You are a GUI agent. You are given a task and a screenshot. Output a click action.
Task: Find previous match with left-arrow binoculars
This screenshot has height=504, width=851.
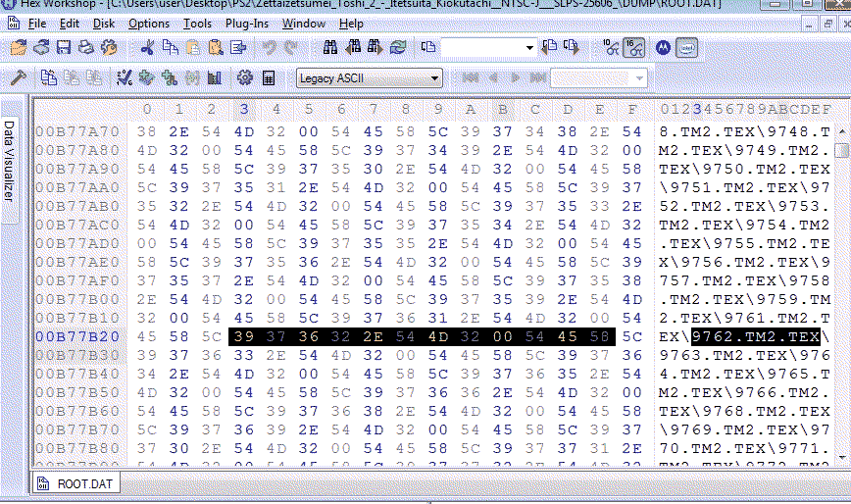(353, 48)
